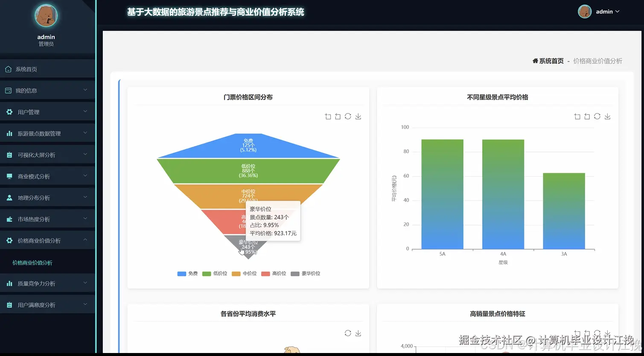Click the 4A bar in the price chart
Viewport: 644px width, 356px height.
[x=503, y=194]
